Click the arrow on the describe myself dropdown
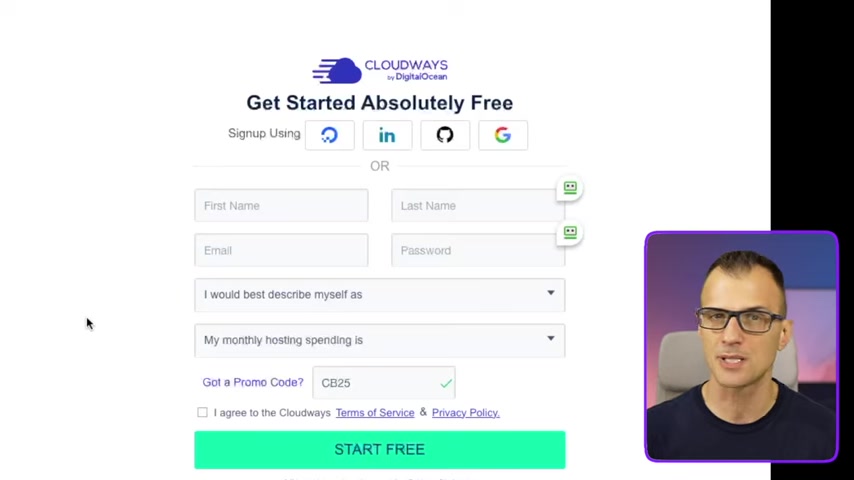Image resolution: width=854 pixels, height=480 pixels. click(551, 293)
